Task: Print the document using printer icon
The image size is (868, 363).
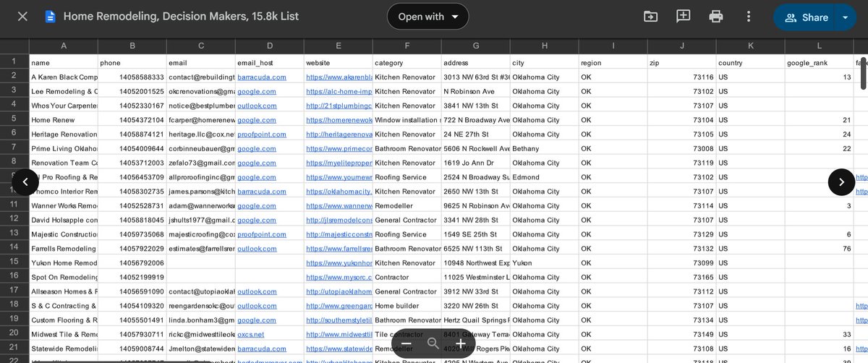Action: pos(716,17)
